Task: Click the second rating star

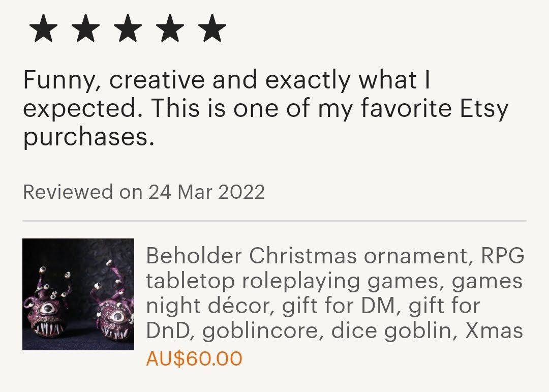Action: pos(85,28)
